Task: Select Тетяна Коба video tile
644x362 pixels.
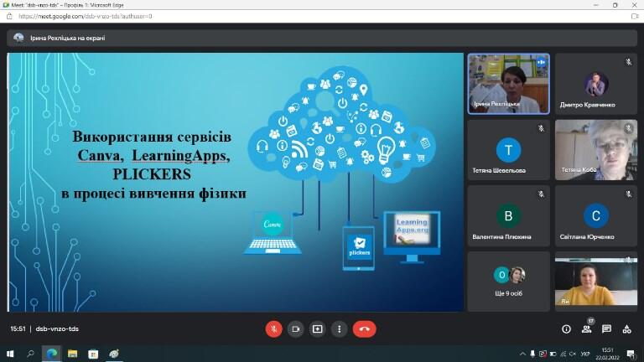Action: point(596,150)
